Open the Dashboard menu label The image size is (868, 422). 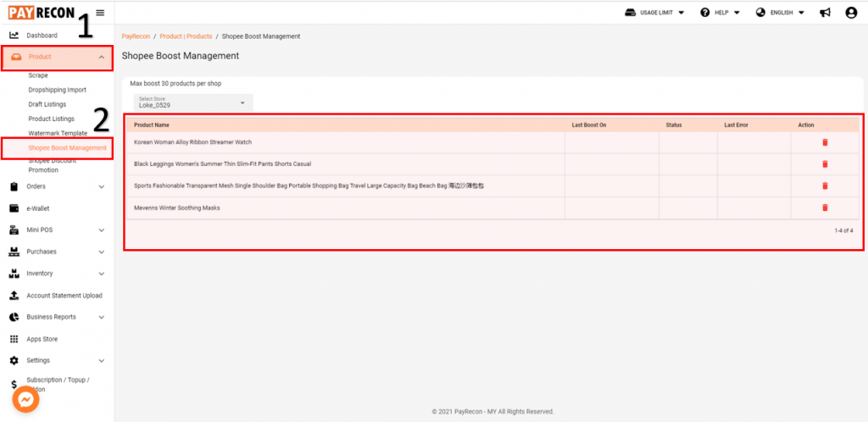[x=42, y=36]
